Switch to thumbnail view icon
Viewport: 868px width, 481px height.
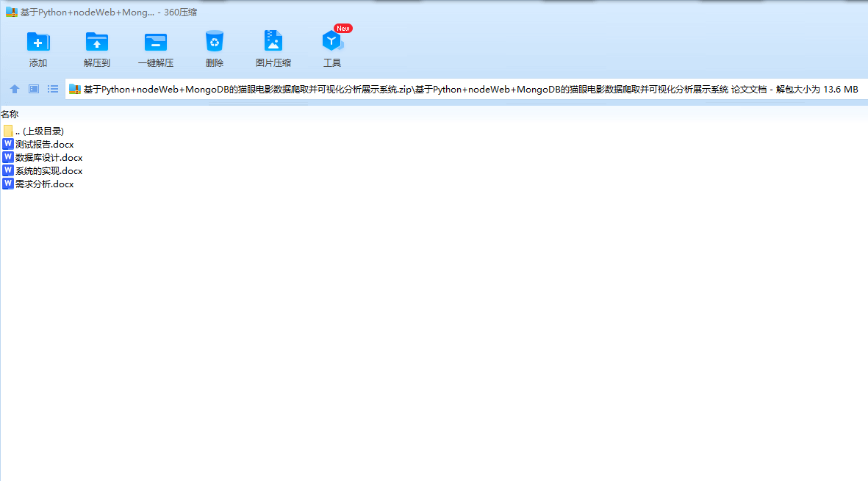pos(34,89)
